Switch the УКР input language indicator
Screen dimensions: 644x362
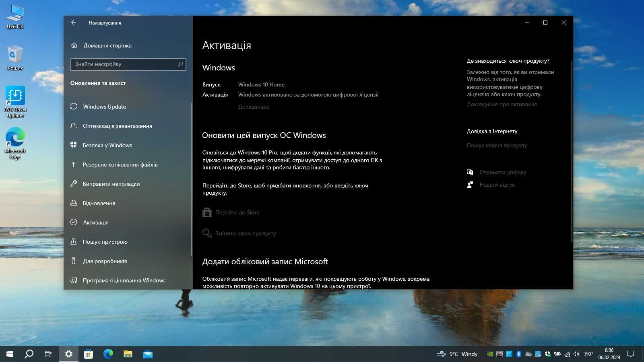click(x=588, y=354)
